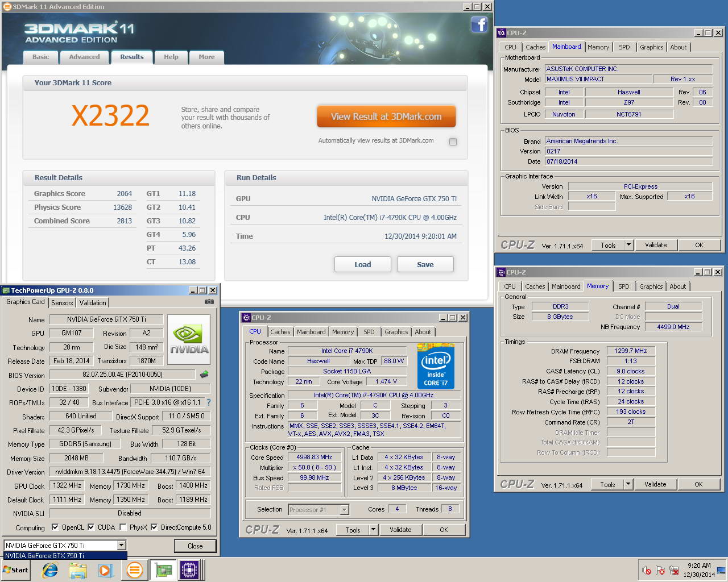Image resolution: width=728 pixels, height=582 pixels.
Task: Open the Processor #1 selection dropdown
Action: 344,510
